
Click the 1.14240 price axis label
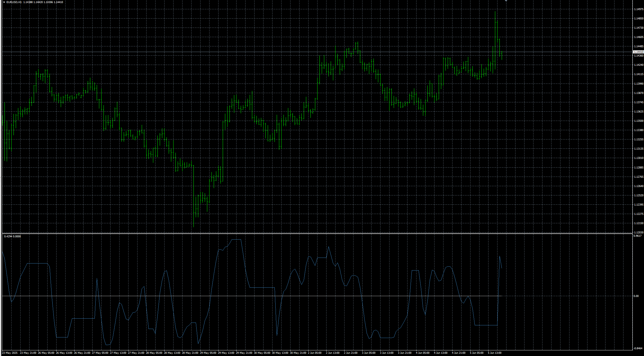point(639,65)
